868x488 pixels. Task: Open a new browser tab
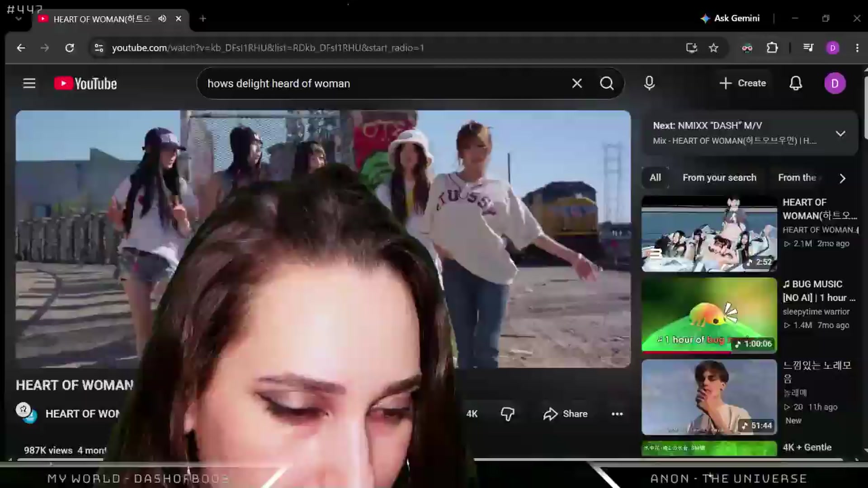(203, 19)
